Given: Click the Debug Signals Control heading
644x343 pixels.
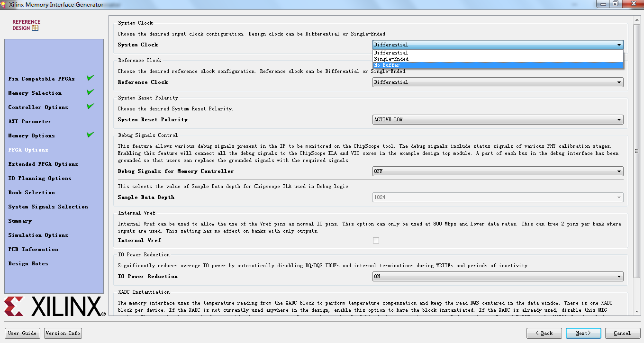Looking at the screenshot, I should click(x=148, y=135).
